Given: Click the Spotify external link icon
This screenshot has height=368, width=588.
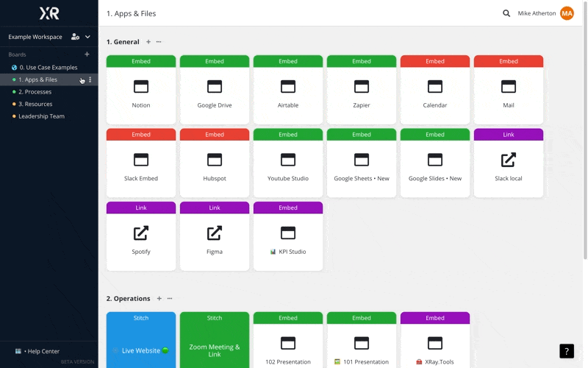Looking at the screenshot, I should [141, 233].
